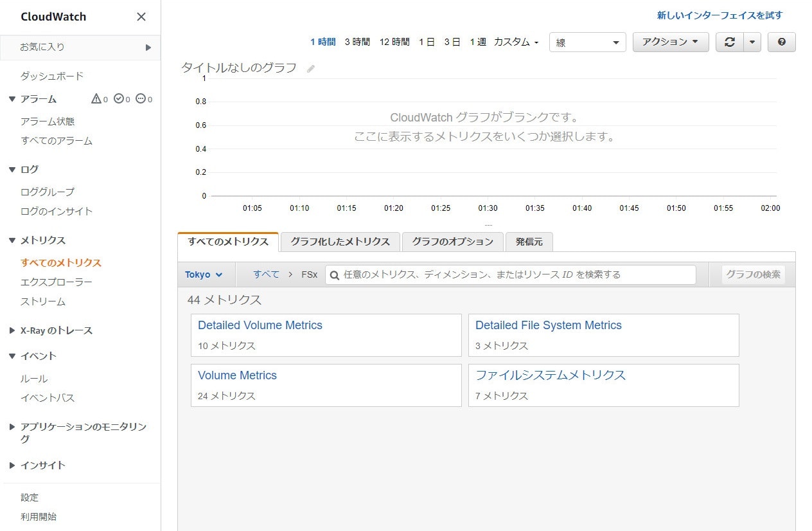The height and width of the screenshot is (531, 812).
Task: Click the OK checkmark alarm count icon
Action: (118, 99)
